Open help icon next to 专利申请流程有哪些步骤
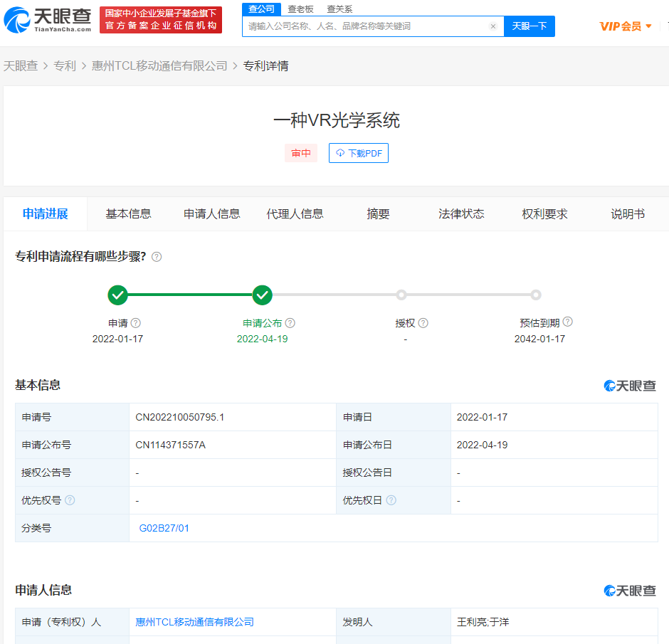Screen dimensions: 669x644 click(157, 257)
